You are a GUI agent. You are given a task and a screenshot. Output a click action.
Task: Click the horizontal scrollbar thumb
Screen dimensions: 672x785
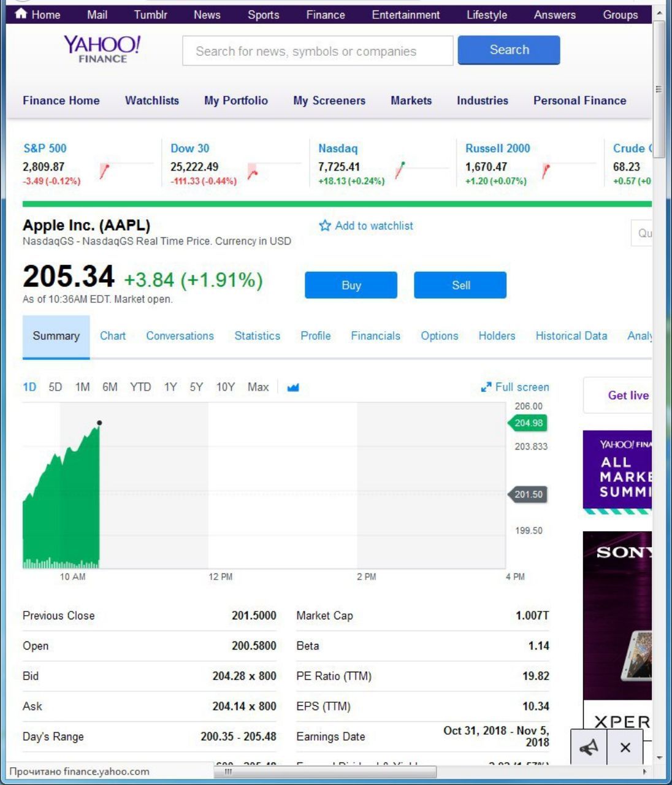(x=325, y=772)
